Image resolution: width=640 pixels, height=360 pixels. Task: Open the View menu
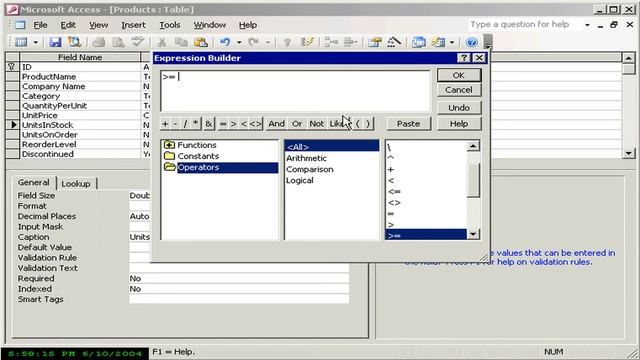pos(98,25)
